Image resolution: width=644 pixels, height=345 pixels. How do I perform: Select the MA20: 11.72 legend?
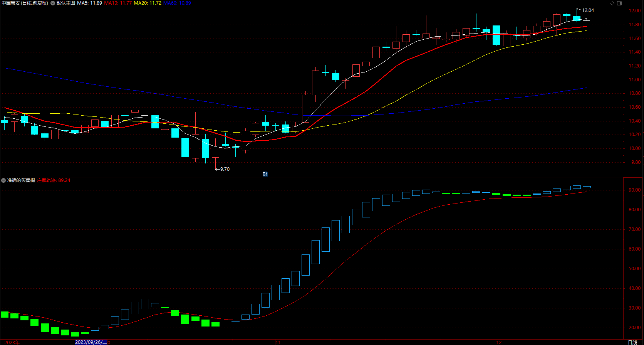click(148, 3)
